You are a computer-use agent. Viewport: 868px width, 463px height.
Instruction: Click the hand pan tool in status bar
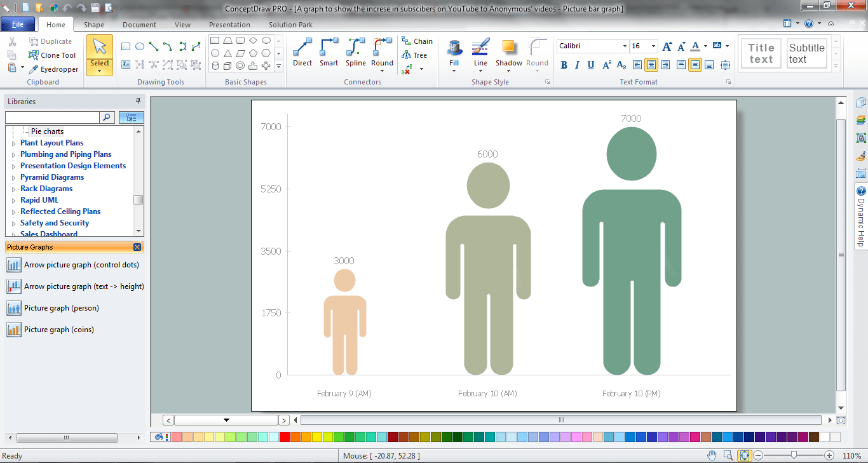pos(712,455)
